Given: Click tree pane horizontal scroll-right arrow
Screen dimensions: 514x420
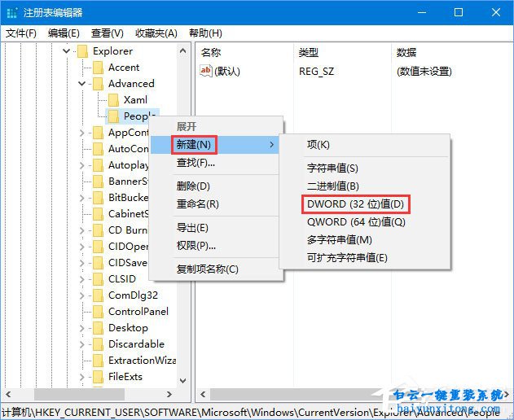Looking at the screenshot, I should (x=169, y=395).
